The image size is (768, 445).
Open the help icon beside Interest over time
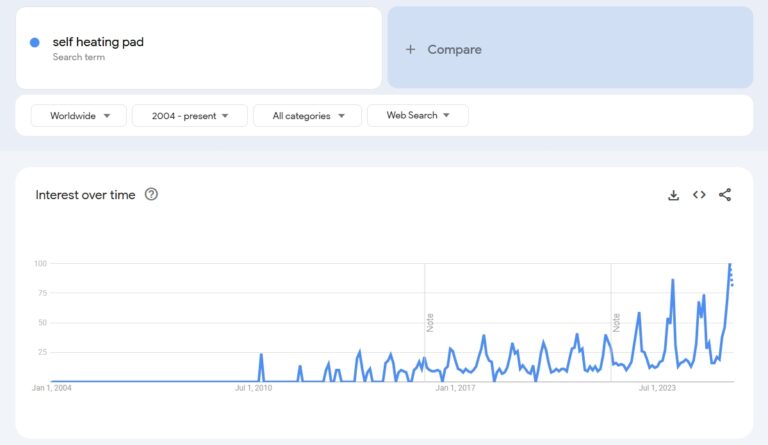tap(151, 194)
